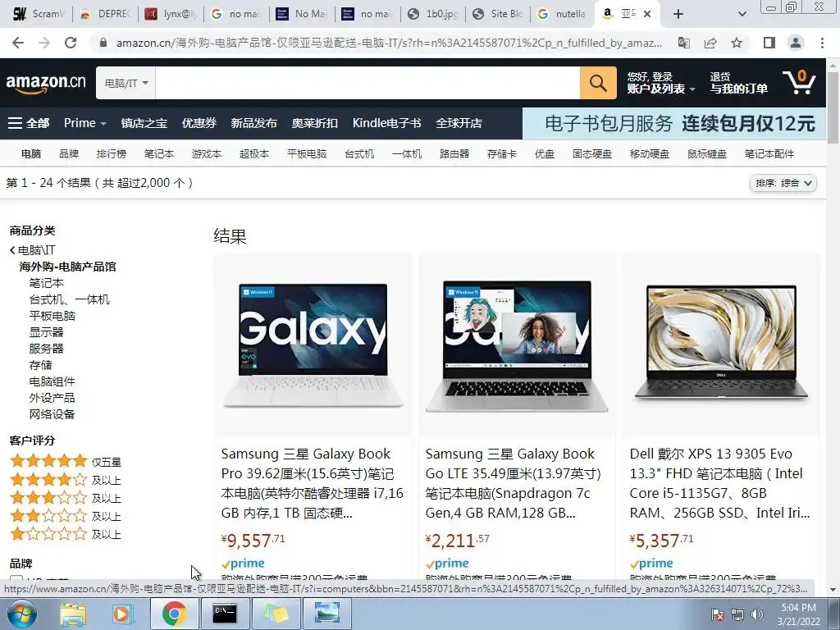
Task: Open Chrome three-dot menu
Action: 822,43
